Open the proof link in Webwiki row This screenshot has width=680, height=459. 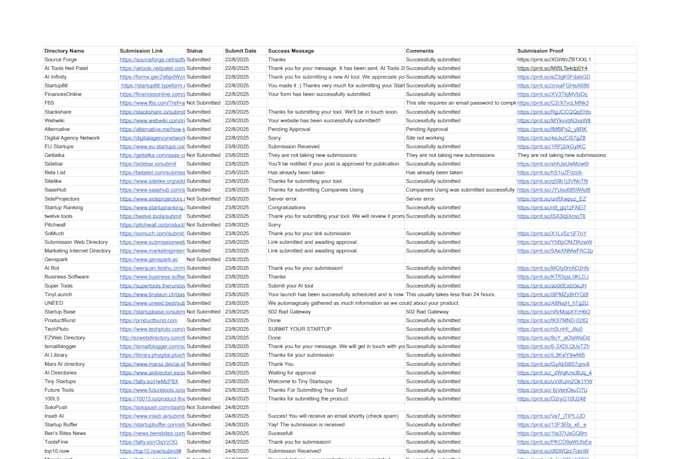(554, 121)
